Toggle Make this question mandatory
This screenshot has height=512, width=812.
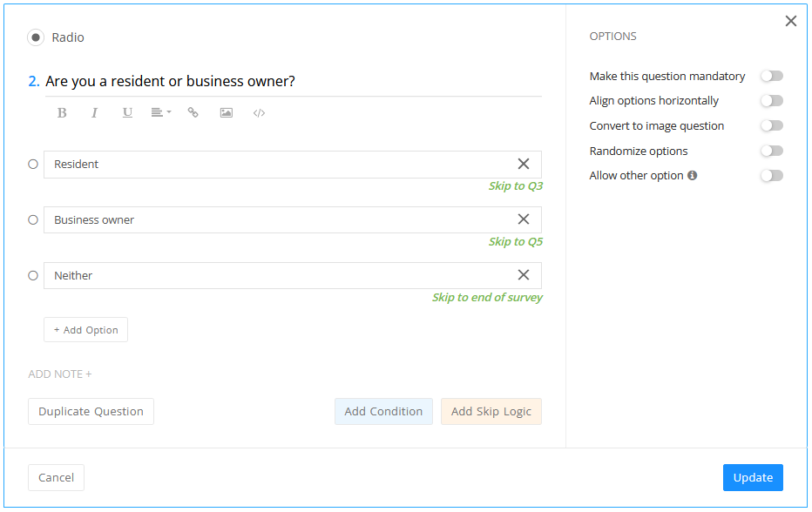(772, 76)
